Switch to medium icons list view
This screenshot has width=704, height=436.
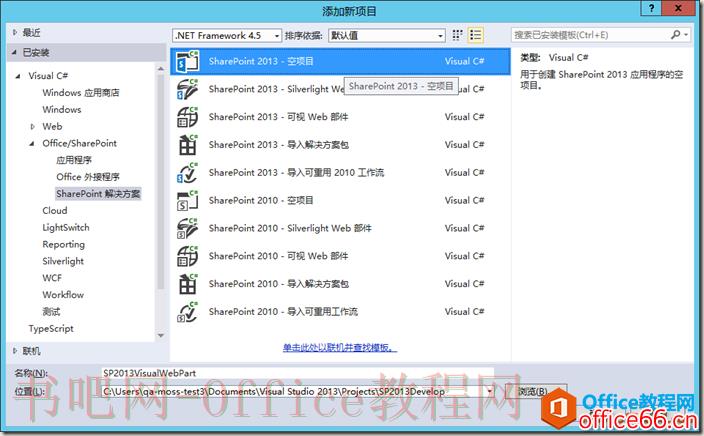[x=475, y=35]
